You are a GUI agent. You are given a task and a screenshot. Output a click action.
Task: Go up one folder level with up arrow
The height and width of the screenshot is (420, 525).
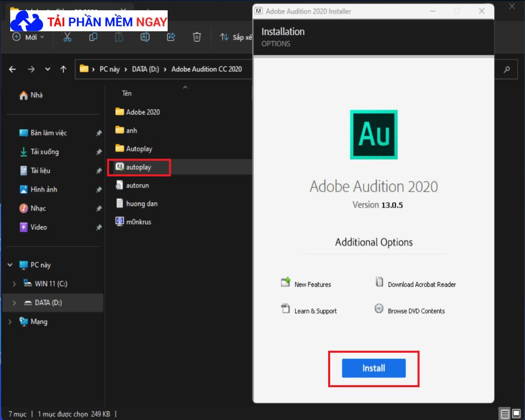point(63,69)
